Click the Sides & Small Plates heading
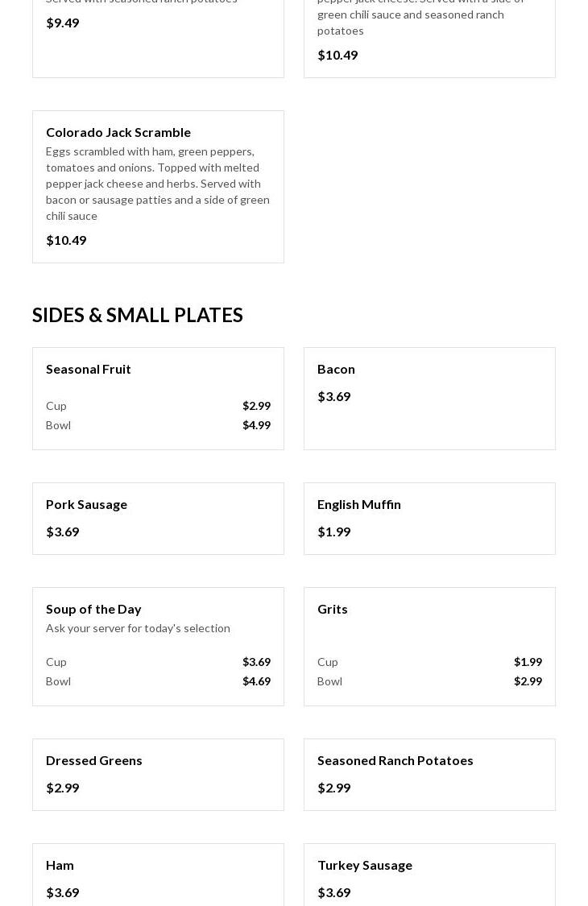588x906 pixels. click(x=137, y=315)
